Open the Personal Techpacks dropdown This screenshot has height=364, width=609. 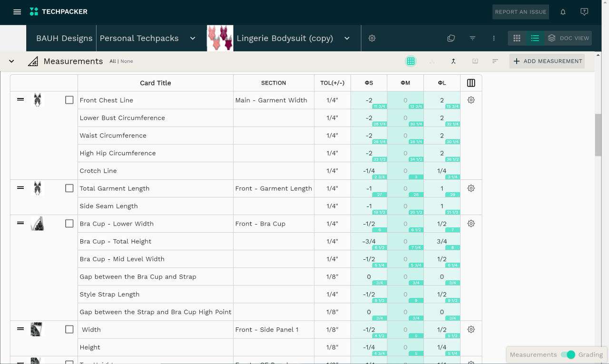(x=193, y=38)
